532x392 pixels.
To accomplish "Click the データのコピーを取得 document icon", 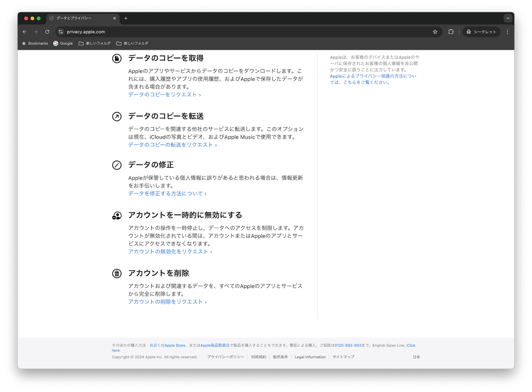I will (x=117, y=59).
